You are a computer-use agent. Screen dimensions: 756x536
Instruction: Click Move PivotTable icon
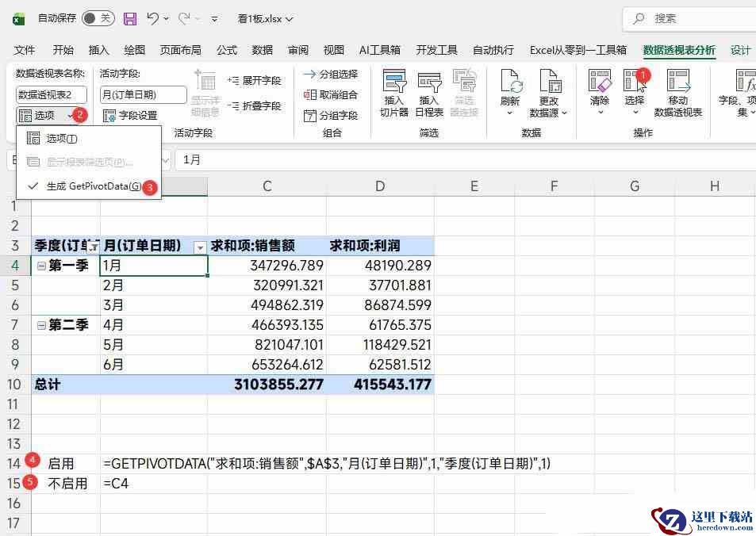point(677,84)
